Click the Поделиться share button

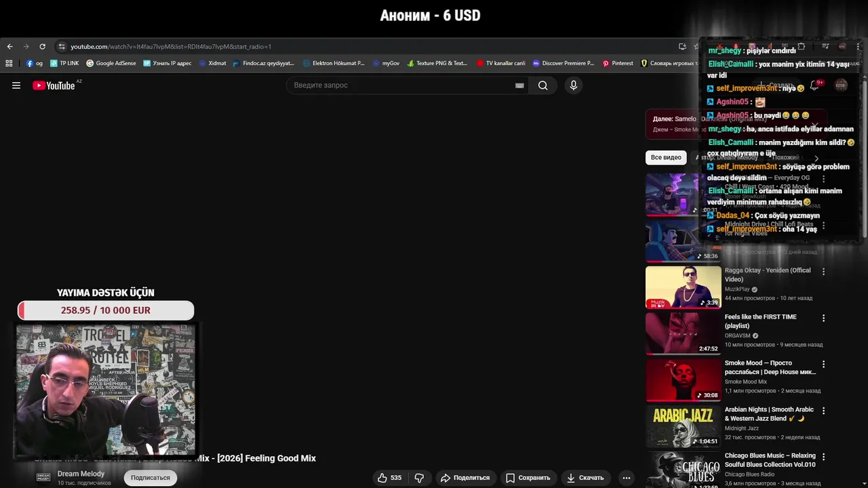[465, 478]
